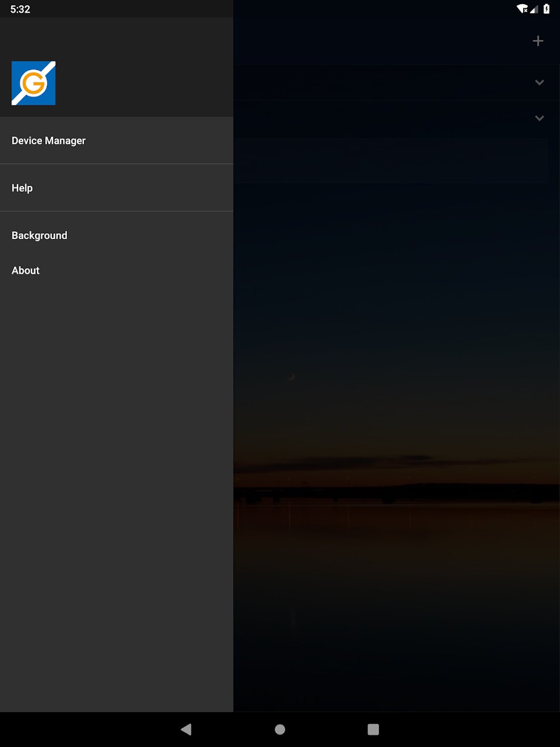Image resolution: width=560 pixels, height=747 pixels.
Task: Tap the 5:32 clock
Action: click(20, 9)
